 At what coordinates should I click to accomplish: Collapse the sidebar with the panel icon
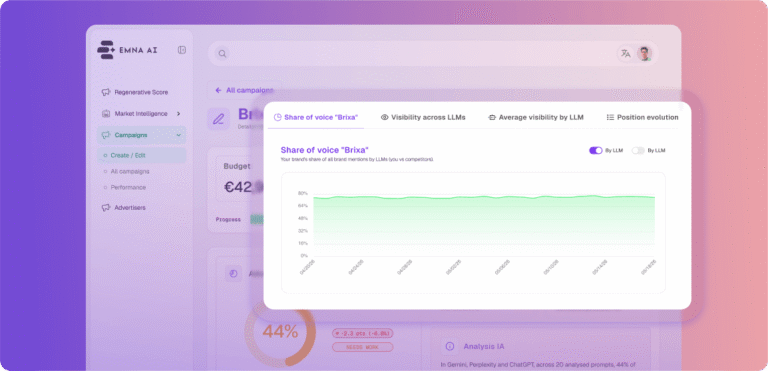click(x=182, y=50)
